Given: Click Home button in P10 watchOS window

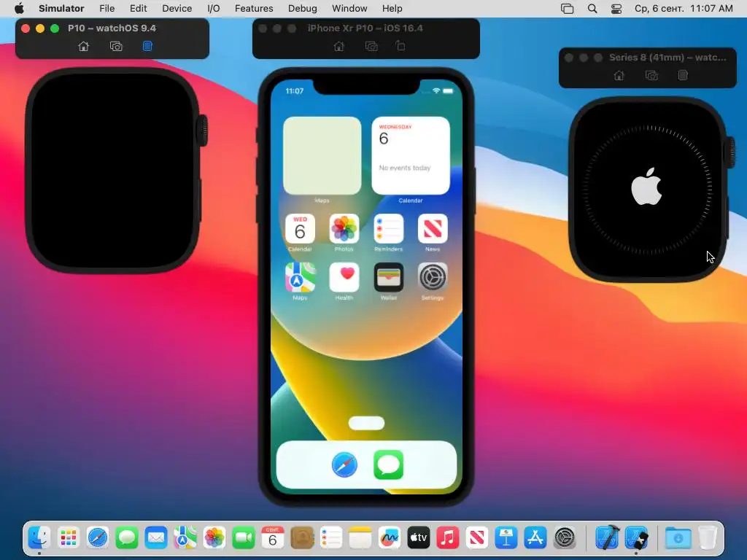Looking at the screenshot, I should click(83, 46).
